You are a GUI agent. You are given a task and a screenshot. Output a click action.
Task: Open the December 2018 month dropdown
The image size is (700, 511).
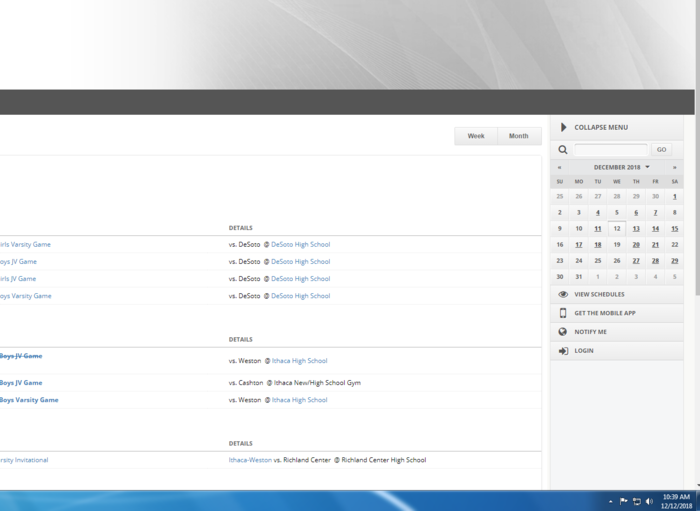pyautogui.click(x=621, y=167)
